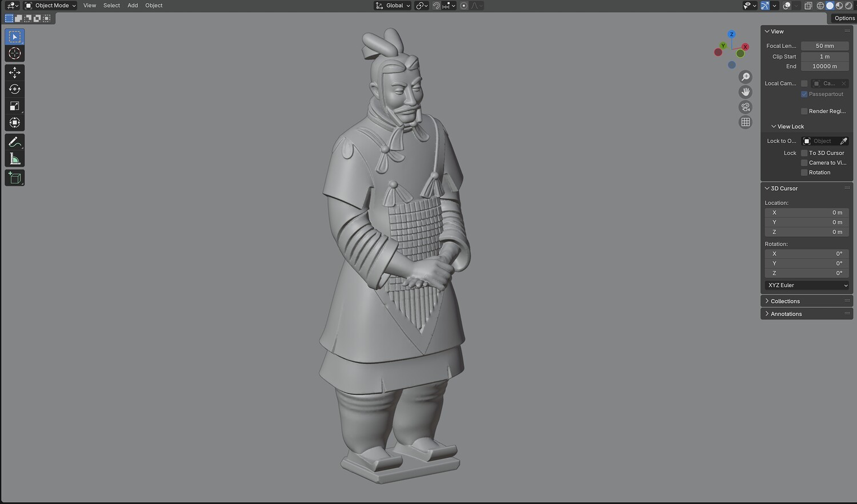Open the Select menu
Image resolution: width=857 pixels, height=504 pixels.
111,6
